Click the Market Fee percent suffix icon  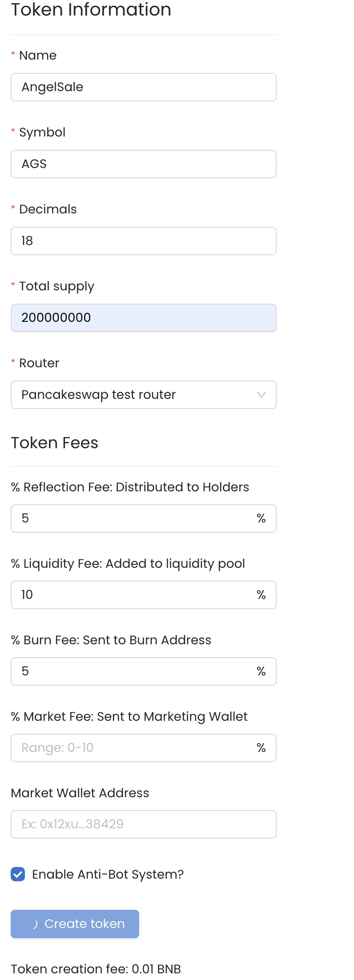click(x=261, y=748)
